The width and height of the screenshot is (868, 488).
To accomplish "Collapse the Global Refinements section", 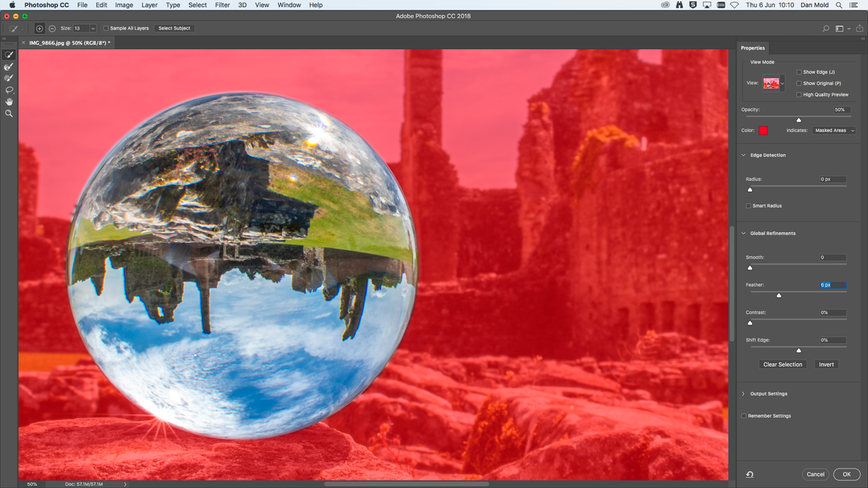I will (743, 233).
